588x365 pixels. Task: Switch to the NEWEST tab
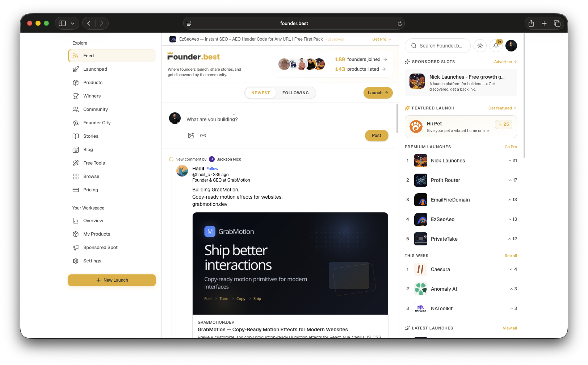[x=261, y=93]
